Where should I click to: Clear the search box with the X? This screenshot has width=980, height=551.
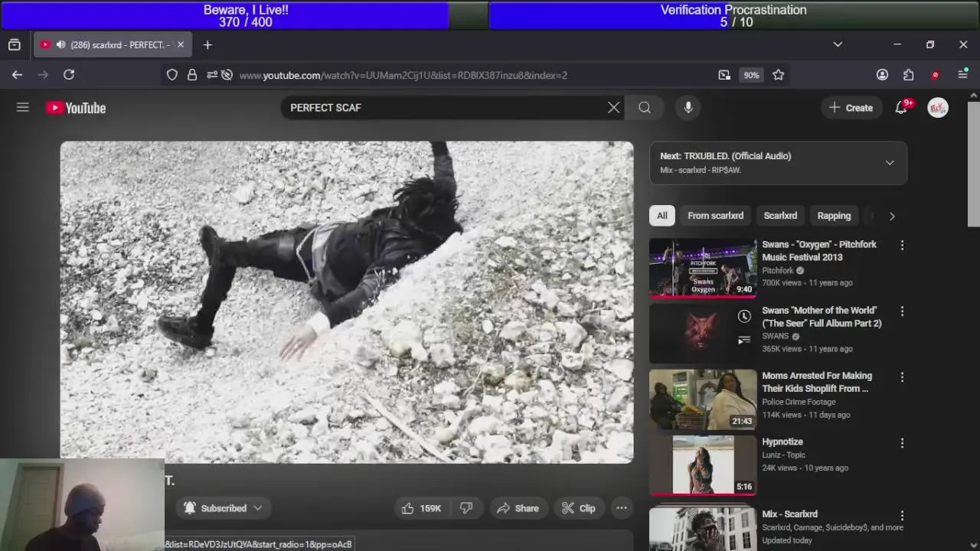pos(613,108)
